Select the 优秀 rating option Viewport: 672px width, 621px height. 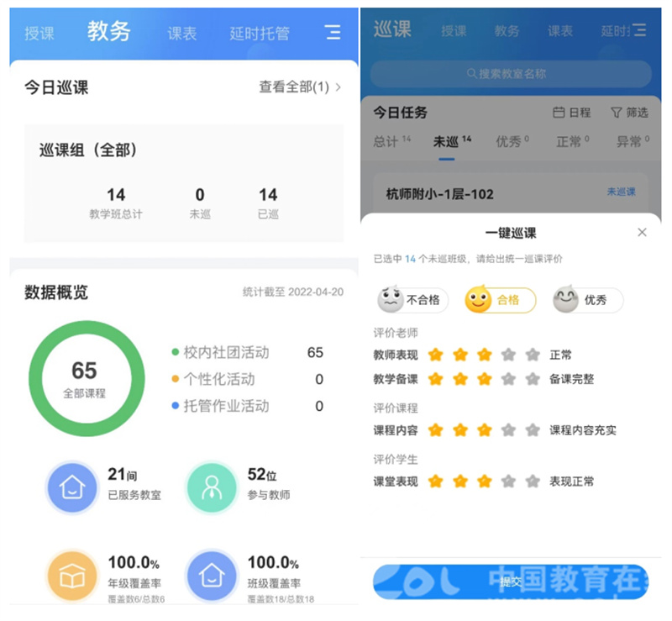point(587,300)
